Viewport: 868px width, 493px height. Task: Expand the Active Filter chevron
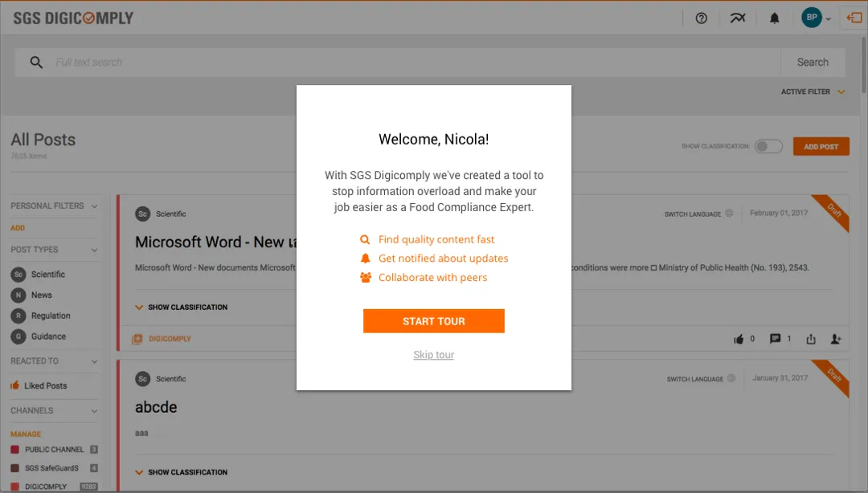click(x=841, y=92)
